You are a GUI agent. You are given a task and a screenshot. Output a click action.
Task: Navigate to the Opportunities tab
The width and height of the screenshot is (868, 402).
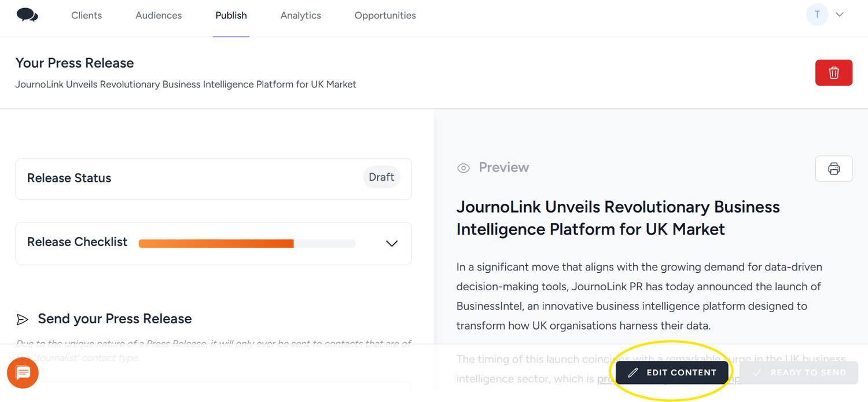(x=385, y=16)
